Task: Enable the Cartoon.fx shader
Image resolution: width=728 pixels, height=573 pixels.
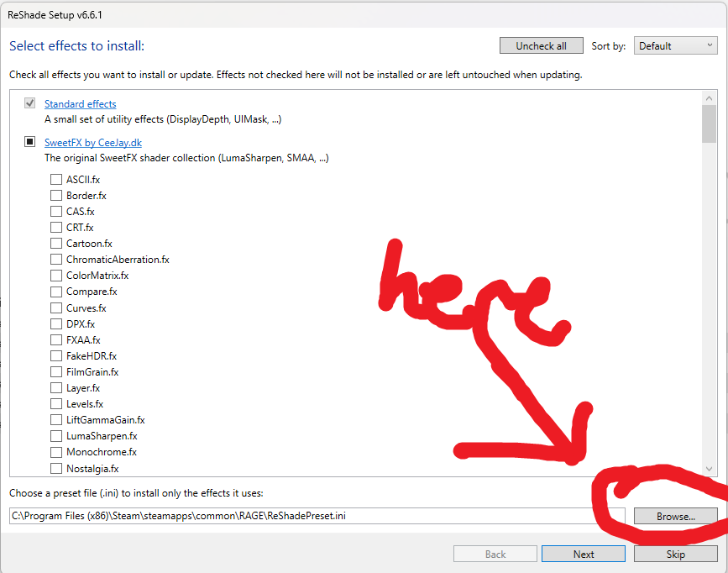Action: (x=56, y=243)
